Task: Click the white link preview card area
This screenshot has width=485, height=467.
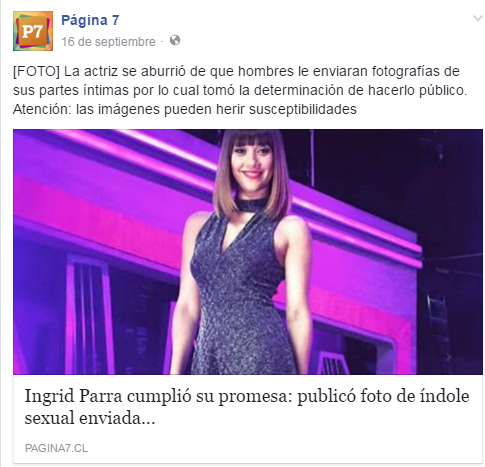Action: [x=248, y=419]
